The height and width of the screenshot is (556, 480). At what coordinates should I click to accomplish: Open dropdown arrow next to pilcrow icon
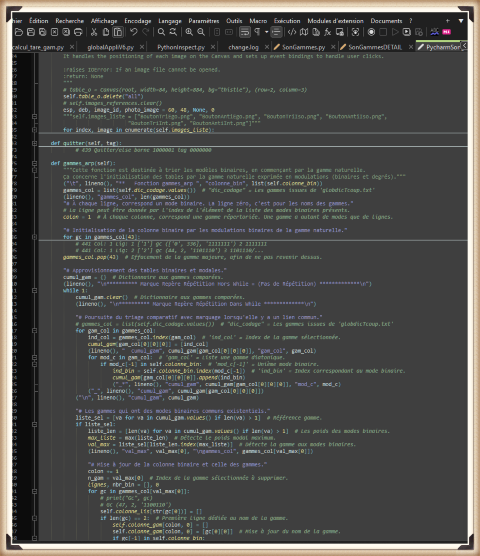click(266, 32)
